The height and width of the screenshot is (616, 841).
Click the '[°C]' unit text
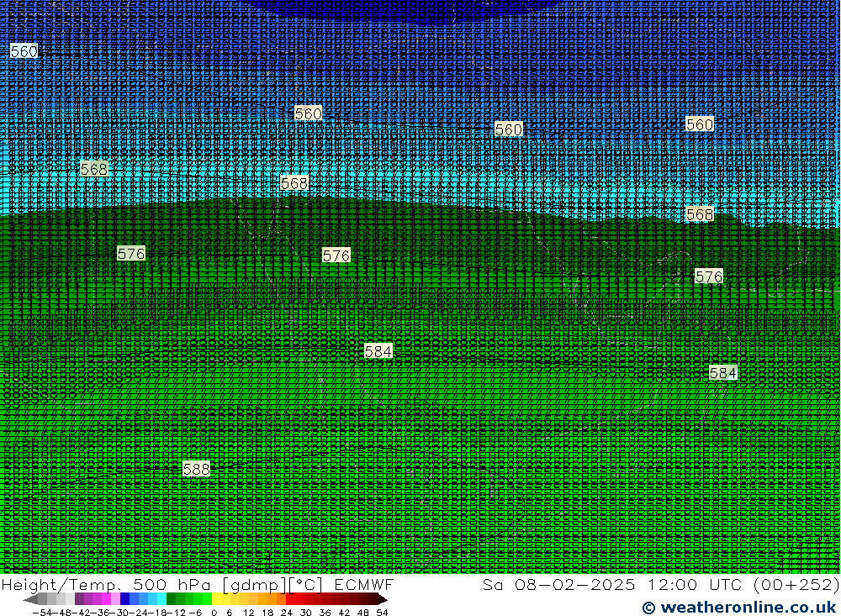tap(306, 585)
